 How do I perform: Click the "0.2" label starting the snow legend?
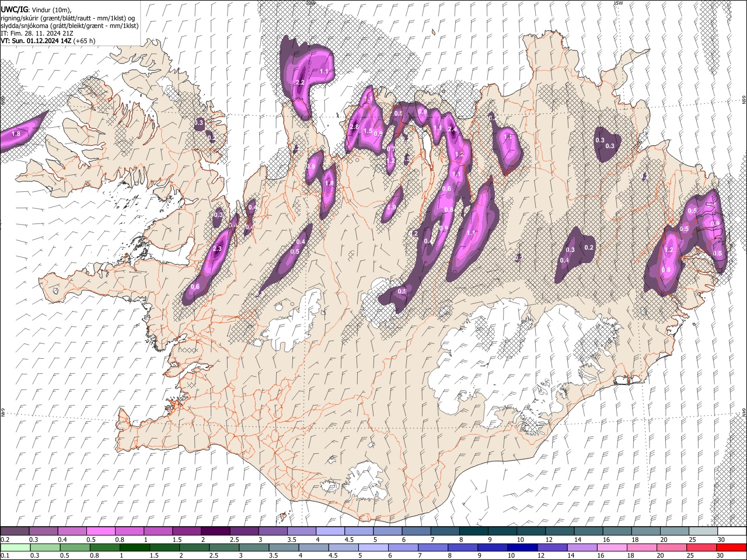point(5,540)
